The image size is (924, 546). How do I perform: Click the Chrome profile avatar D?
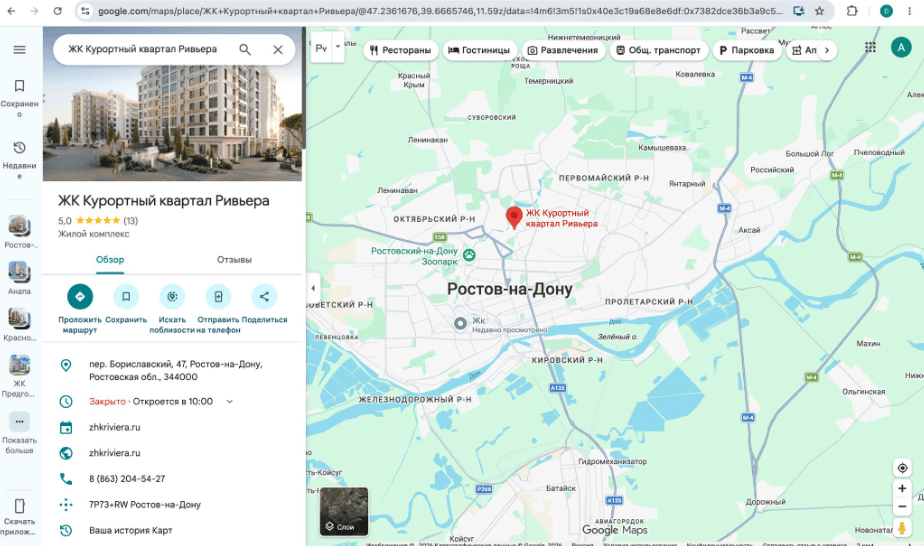(x=886, y=11)
